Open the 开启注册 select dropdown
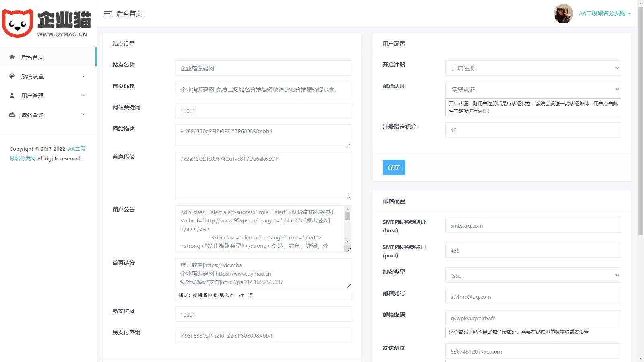This screenshot has width=644, height=362. click(533, 68)
